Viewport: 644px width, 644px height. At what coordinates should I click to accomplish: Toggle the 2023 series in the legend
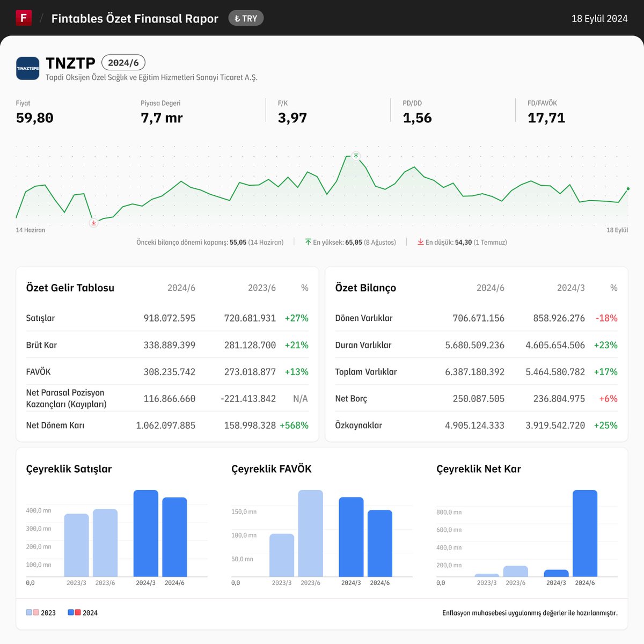[41, 612]
